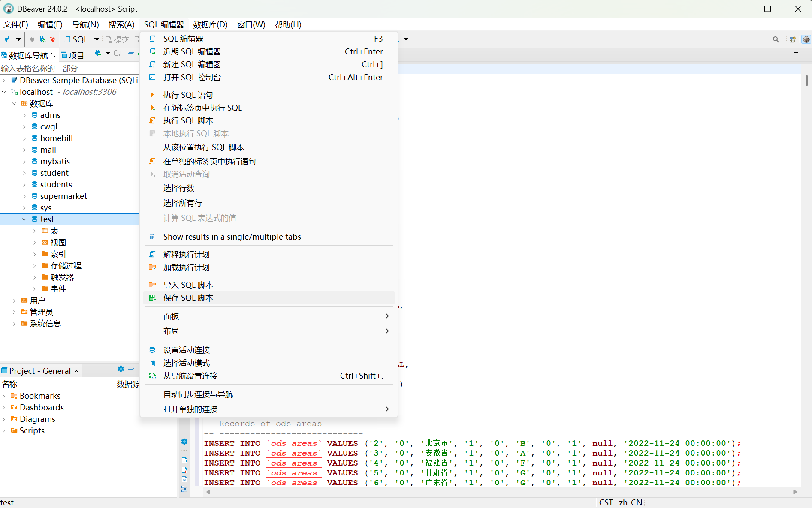Open a new database connection
This screenshot has width=812, height=508.
point(8,39)
